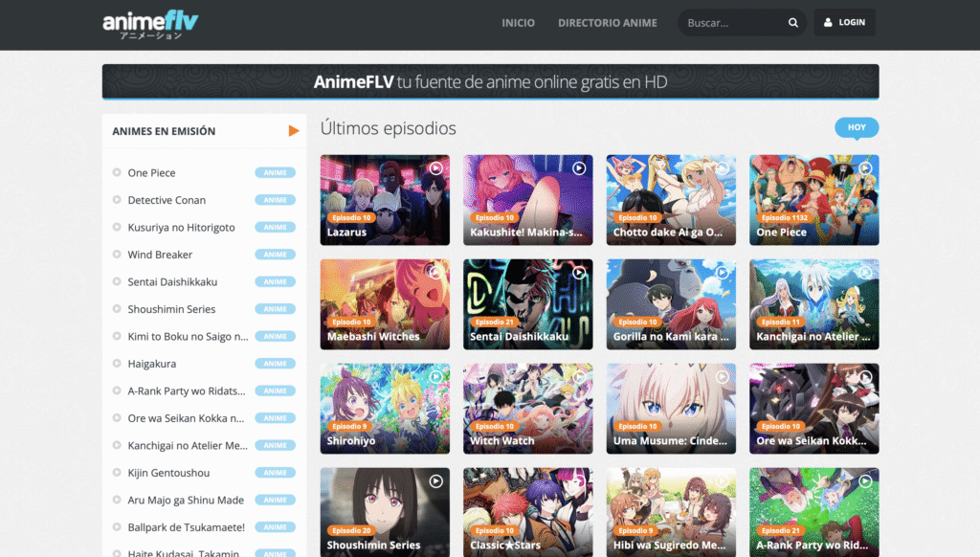980x557 pixels.
Task: Open the Kanchigai no Atelier episode 11 thumbnail
Action: [x=814, y=304]
